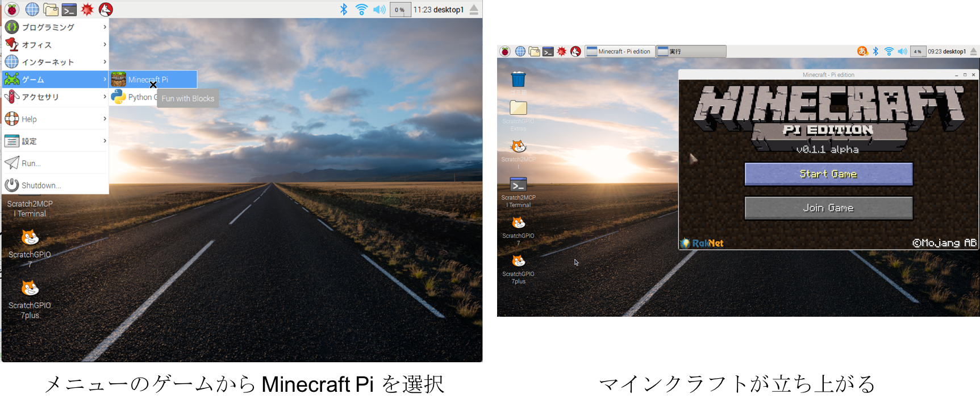Click eject icon in the left panel
This screenshot has height=410, width=980.
[x=474, y=10]
